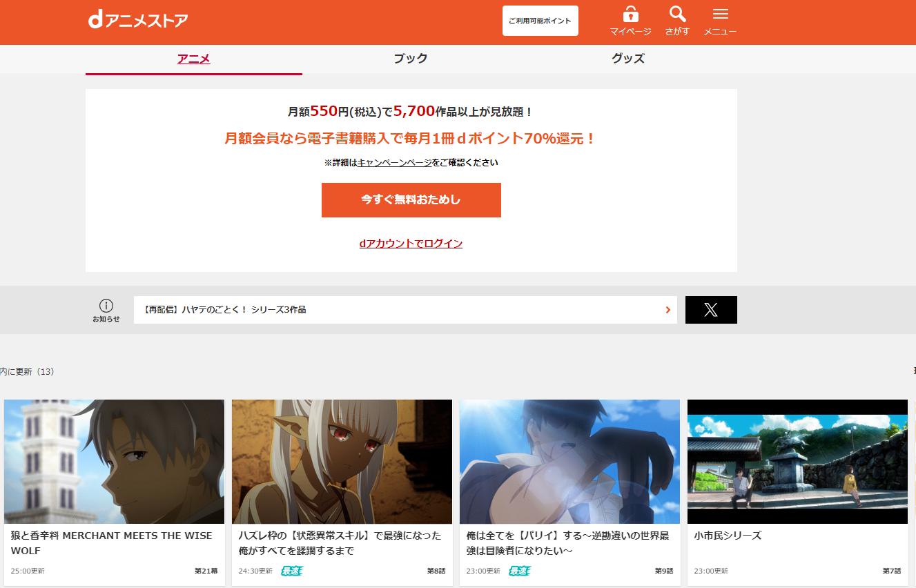Start 今すぐ無料おためし free trial
The height and width of the screenshot is (588, 916).
[411, 200]
